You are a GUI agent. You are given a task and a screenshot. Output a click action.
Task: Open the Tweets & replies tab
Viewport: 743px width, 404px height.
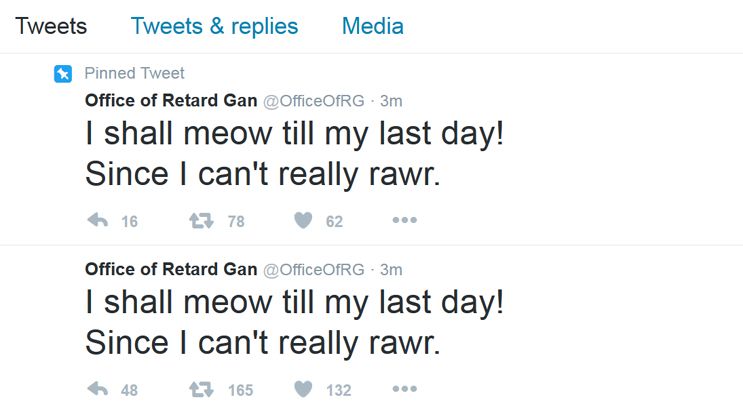(x=214, y=26)
